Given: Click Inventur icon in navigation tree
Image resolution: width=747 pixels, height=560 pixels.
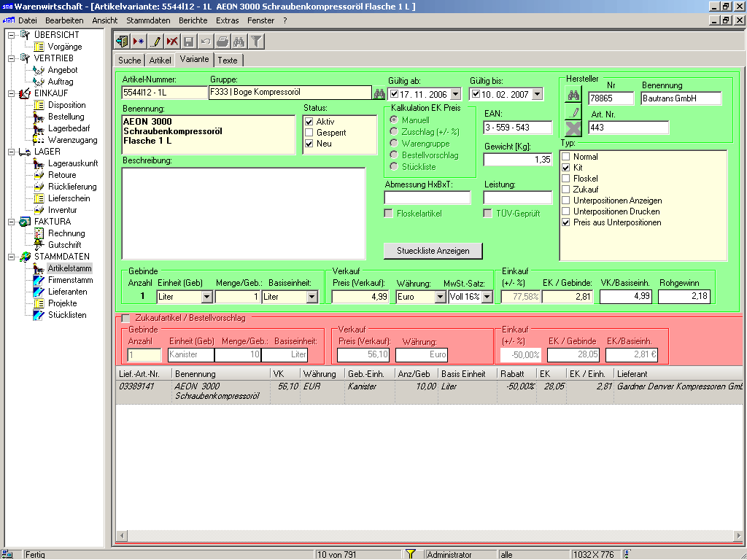Looking at the screenshot, I should click(x=38, y=210).
